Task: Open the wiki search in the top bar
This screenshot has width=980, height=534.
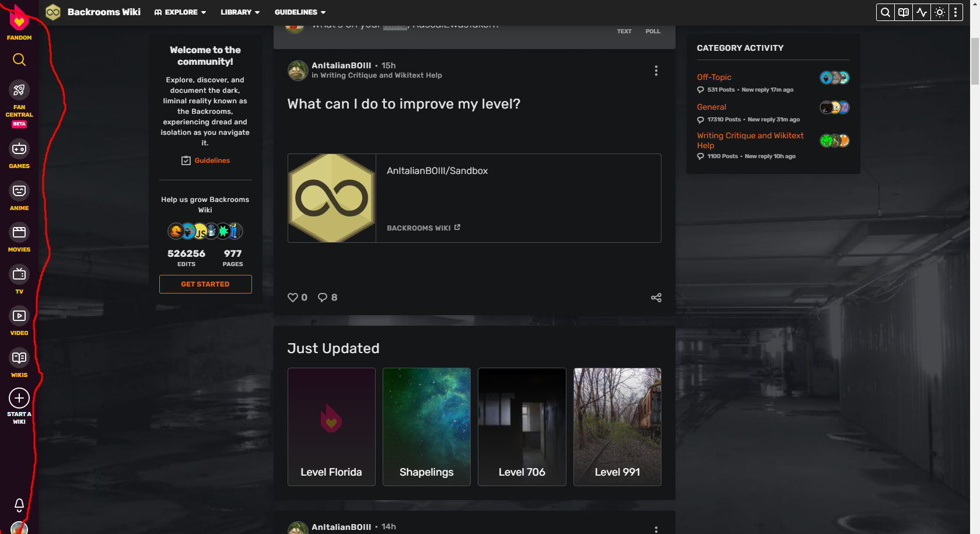Action: click(x=885, y=12)
